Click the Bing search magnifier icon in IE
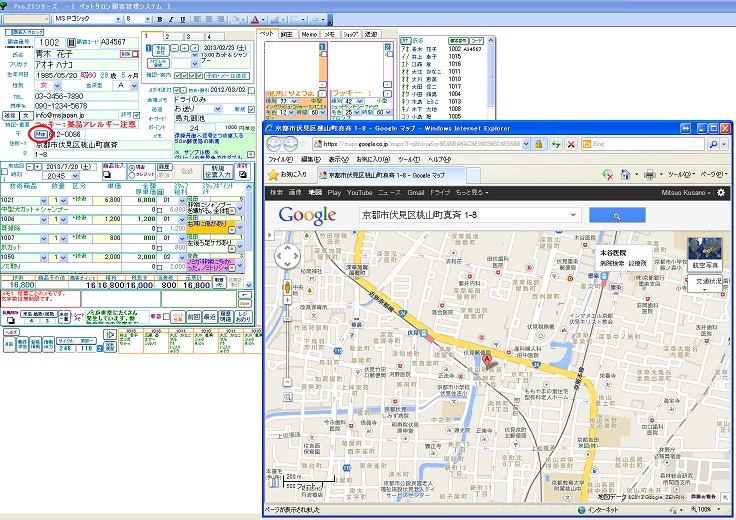The height and width of the screenshot is (520, 736). point(713,144)
